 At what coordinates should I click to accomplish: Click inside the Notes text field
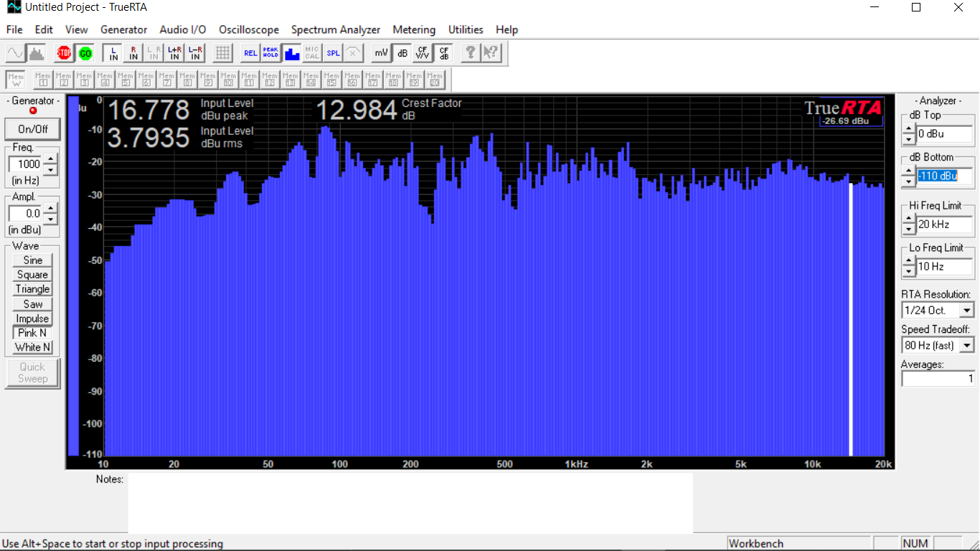point(409,502)
